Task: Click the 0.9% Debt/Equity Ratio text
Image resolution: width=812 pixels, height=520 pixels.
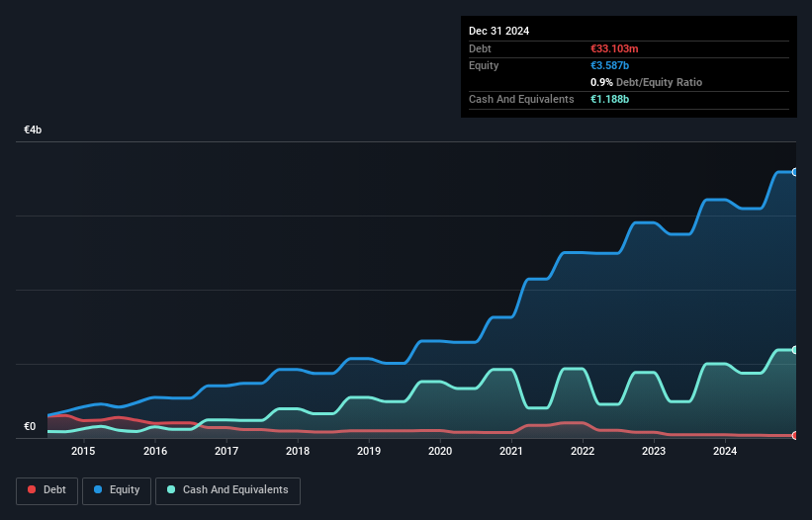Action: coord(646,82)
